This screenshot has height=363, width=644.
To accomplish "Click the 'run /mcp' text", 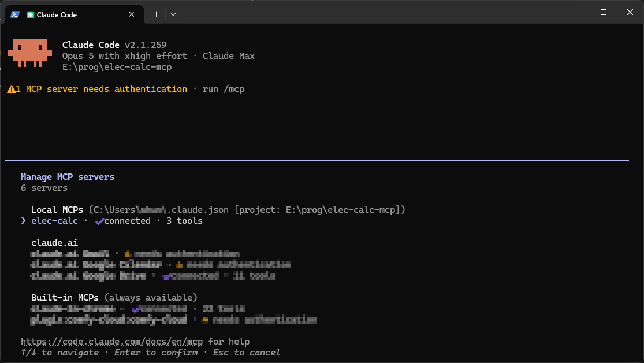I will 224,89.
